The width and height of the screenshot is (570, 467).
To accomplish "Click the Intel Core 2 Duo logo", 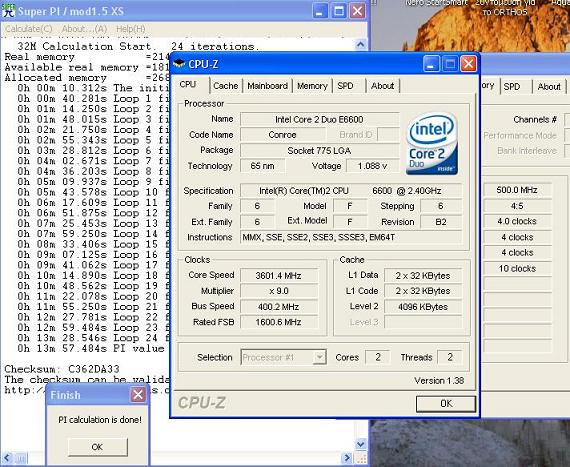I will click(x=431, y=143).
